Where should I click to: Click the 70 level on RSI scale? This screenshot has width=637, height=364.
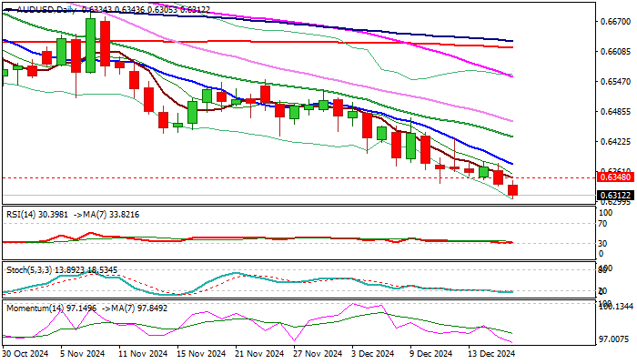coord(602,224)
